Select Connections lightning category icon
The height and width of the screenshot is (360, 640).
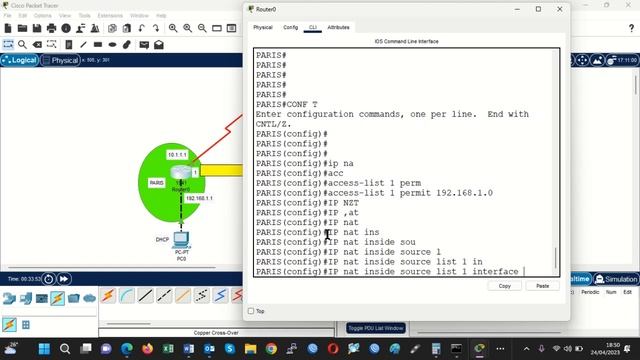[x=58, y=299]
